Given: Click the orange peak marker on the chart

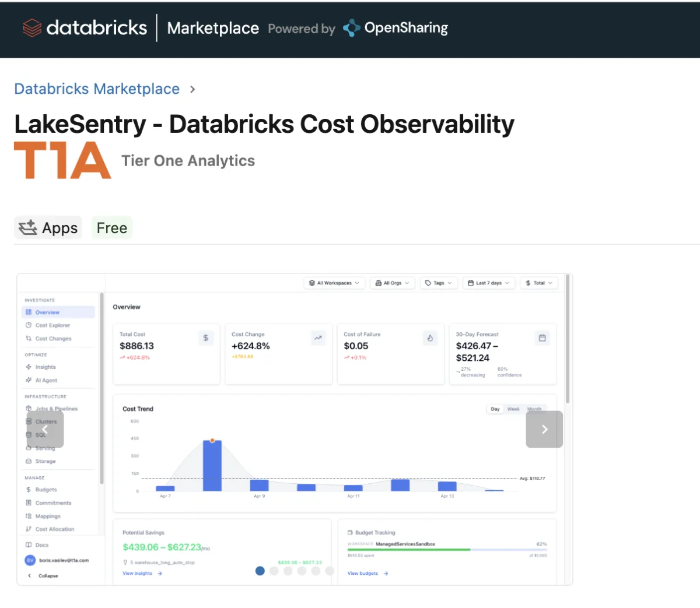Looking at the screenshot, I should (x=212, y=440).
